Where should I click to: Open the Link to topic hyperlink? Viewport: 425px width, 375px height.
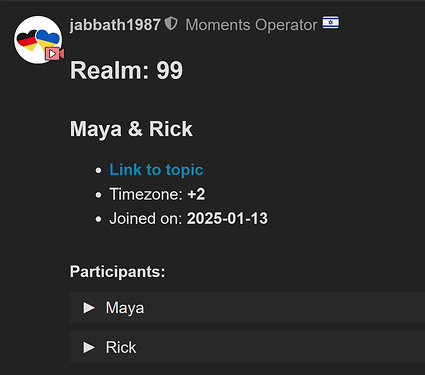[x=156, y=170]
